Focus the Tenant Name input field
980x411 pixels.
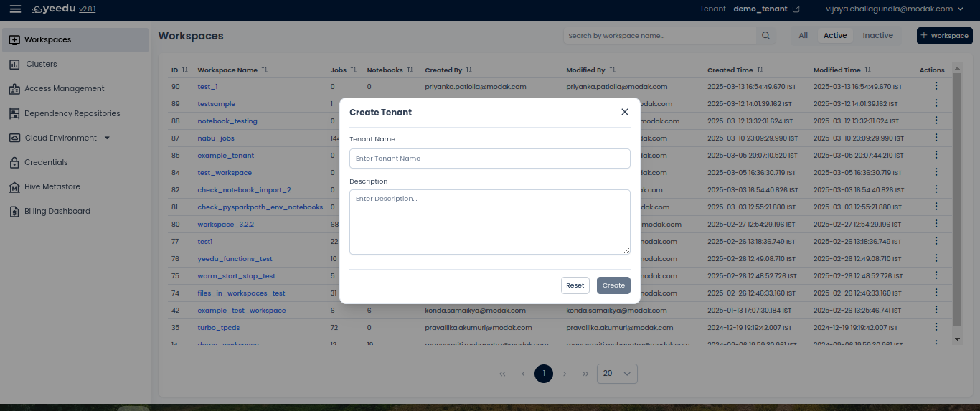pos(490,159)
